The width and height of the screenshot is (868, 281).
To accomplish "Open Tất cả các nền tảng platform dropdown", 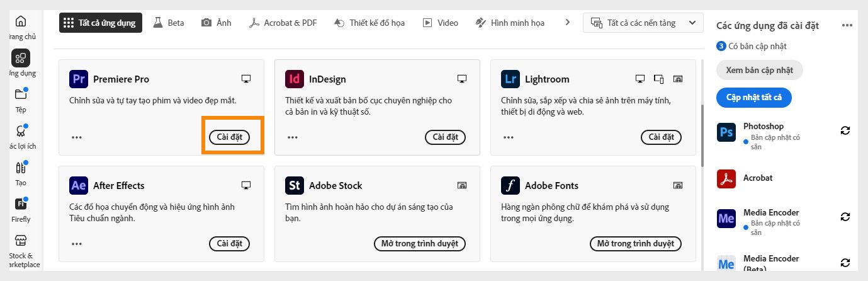I will 643,23.
